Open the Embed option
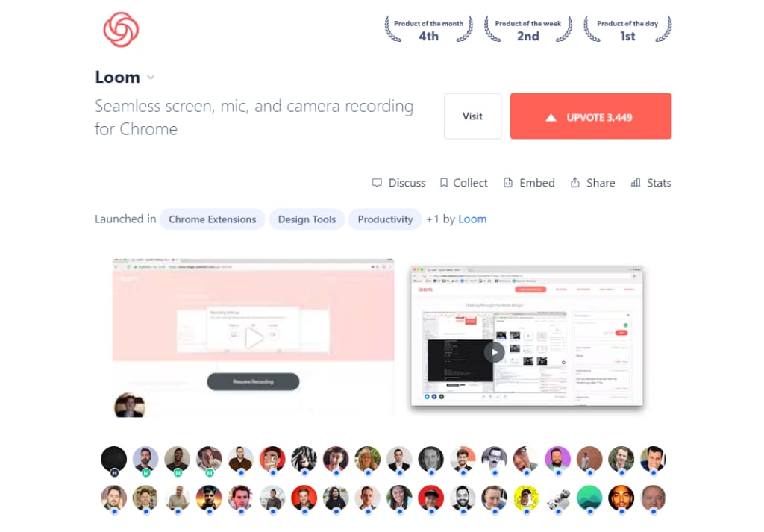 point(529,183)
